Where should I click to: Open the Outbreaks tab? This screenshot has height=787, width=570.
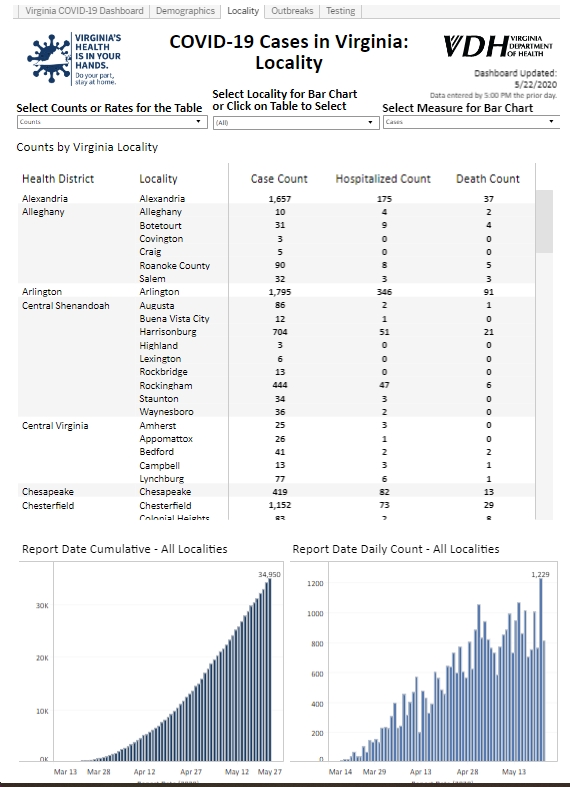coord(292,11)
